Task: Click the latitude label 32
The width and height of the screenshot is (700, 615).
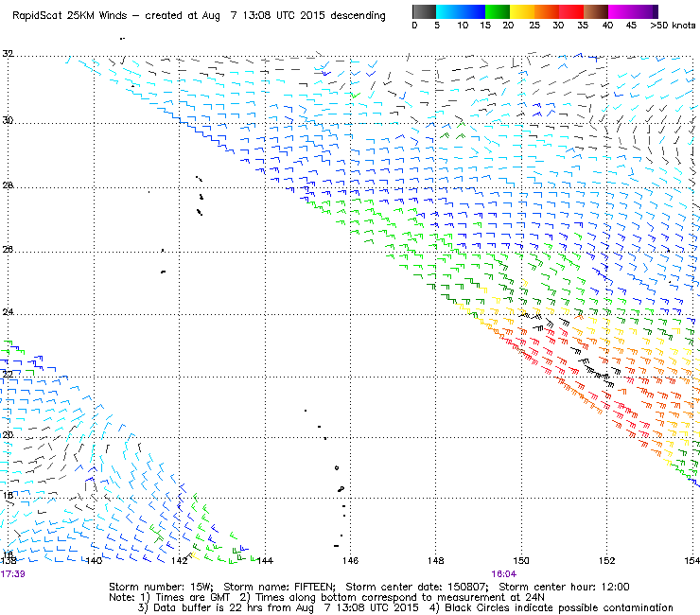Action: [8, 54]
